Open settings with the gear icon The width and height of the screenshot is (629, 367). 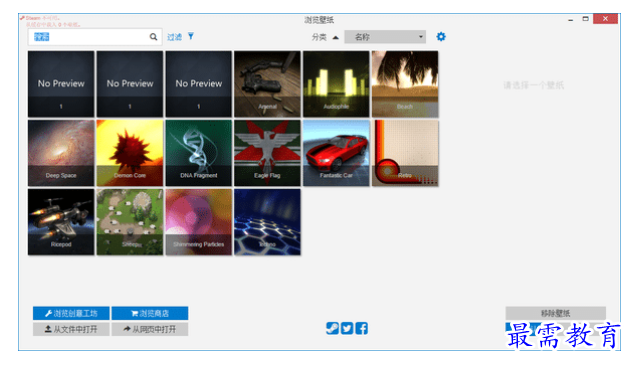point(441,37)
